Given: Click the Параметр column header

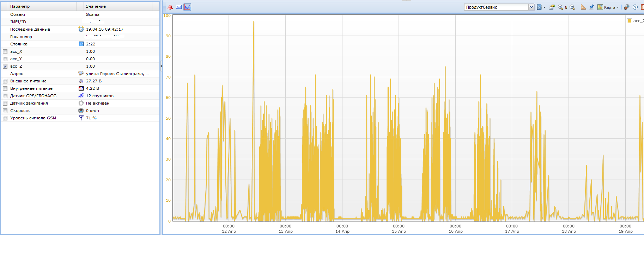Looking at the screenshot, I should [39, 6].
